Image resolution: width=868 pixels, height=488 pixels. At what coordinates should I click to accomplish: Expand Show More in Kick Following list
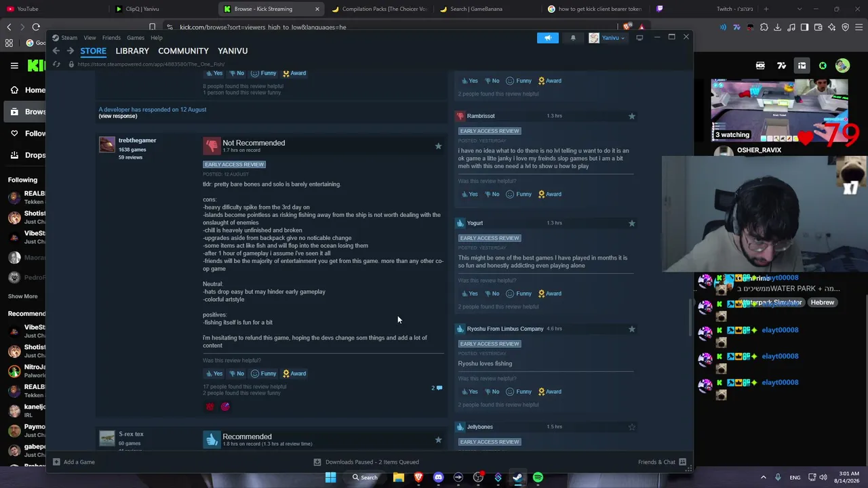coord(22,296)
